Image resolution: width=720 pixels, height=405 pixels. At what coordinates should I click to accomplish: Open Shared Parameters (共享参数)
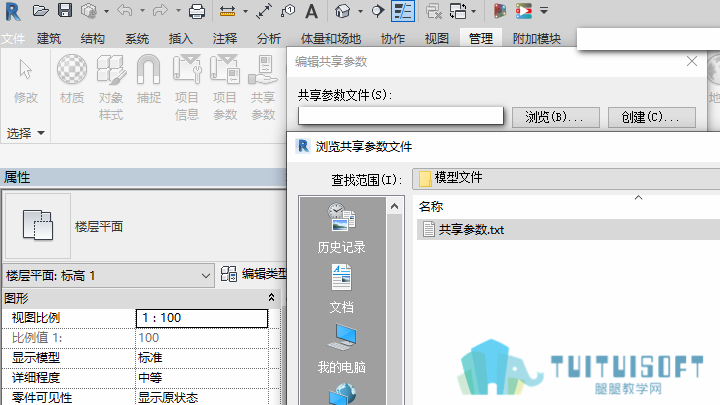(263, 88)
